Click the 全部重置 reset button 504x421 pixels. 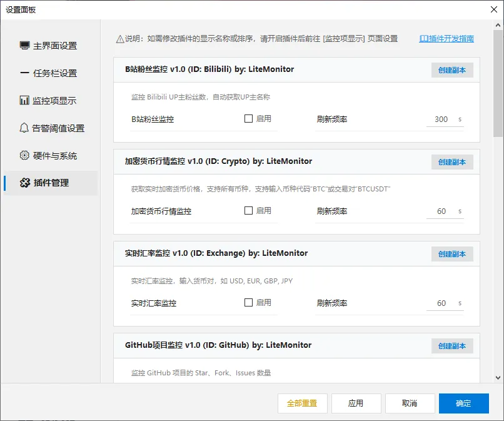[302, 403]
